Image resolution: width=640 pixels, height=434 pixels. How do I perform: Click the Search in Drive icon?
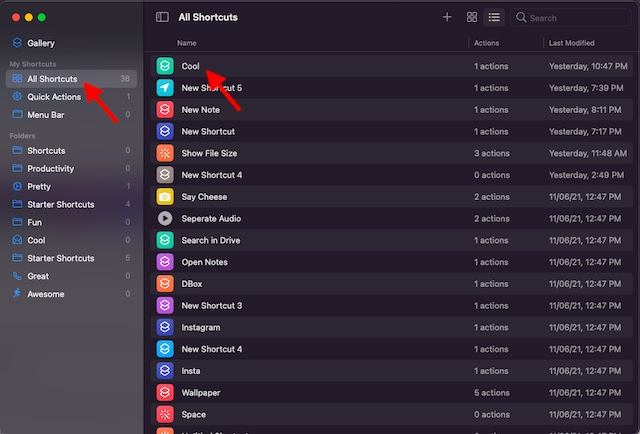pos(165,240)
